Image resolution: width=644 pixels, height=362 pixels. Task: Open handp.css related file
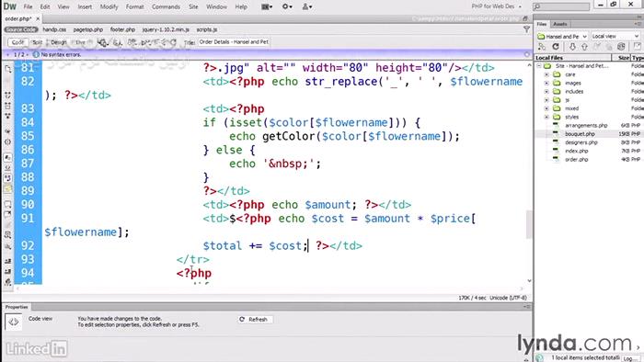click(x=54, y=29)
